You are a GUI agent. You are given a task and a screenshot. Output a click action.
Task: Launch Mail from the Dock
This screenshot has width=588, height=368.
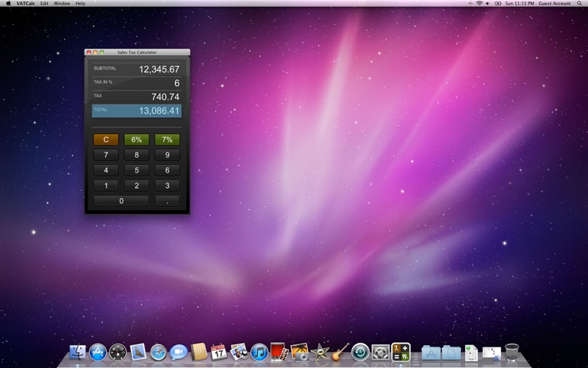[138, 353]
